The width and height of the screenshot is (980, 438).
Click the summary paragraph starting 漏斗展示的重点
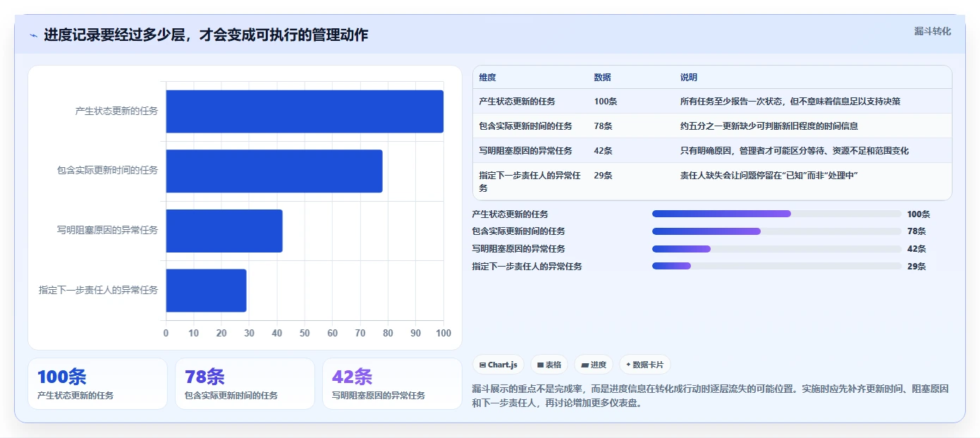(x=711, y=396)
